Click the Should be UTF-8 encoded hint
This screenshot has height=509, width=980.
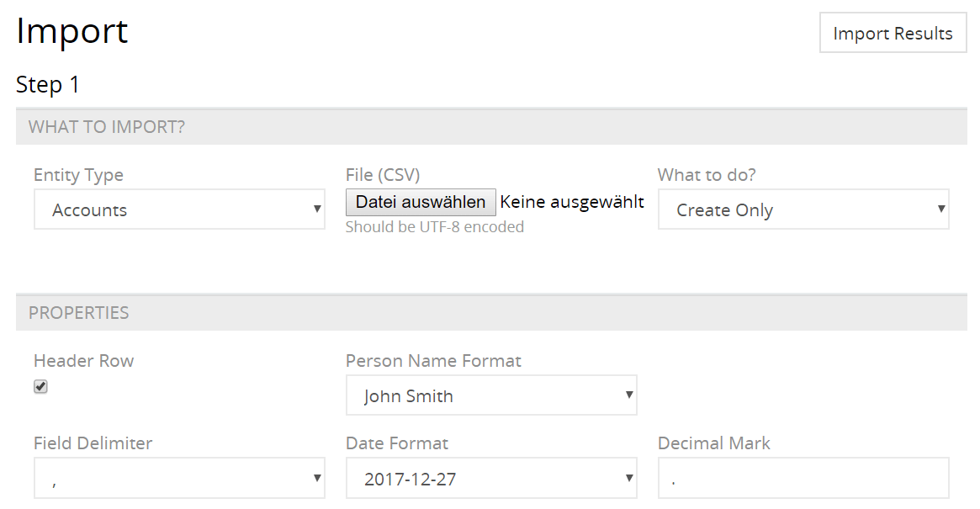[x=435, y=226]
